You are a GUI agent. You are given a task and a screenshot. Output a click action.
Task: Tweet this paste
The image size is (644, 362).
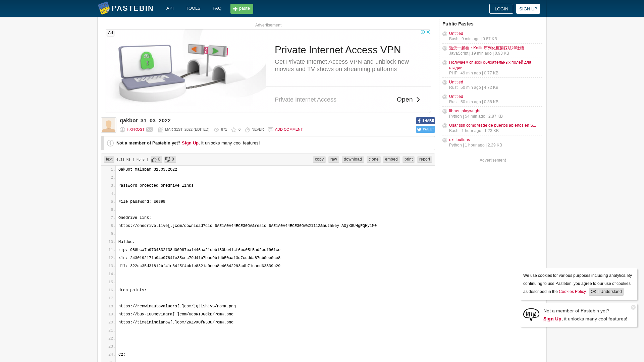click(425, 129)
